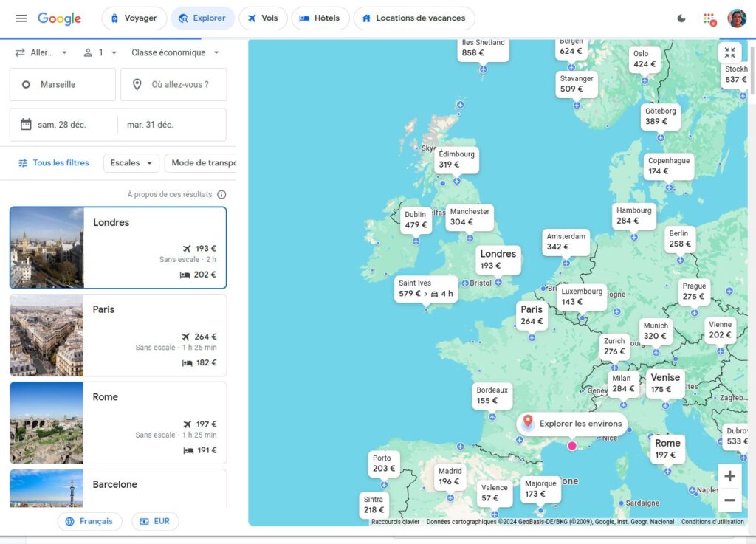756x544 pixels.
Task: Open the Rome result card
Action: coord(118,422)
